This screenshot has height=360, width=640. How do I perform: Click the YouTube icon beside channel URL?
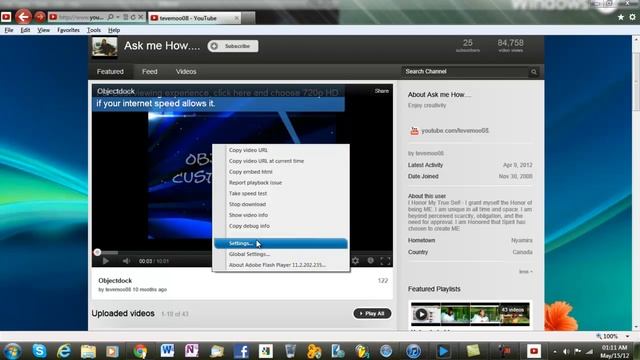click(414, 131)
